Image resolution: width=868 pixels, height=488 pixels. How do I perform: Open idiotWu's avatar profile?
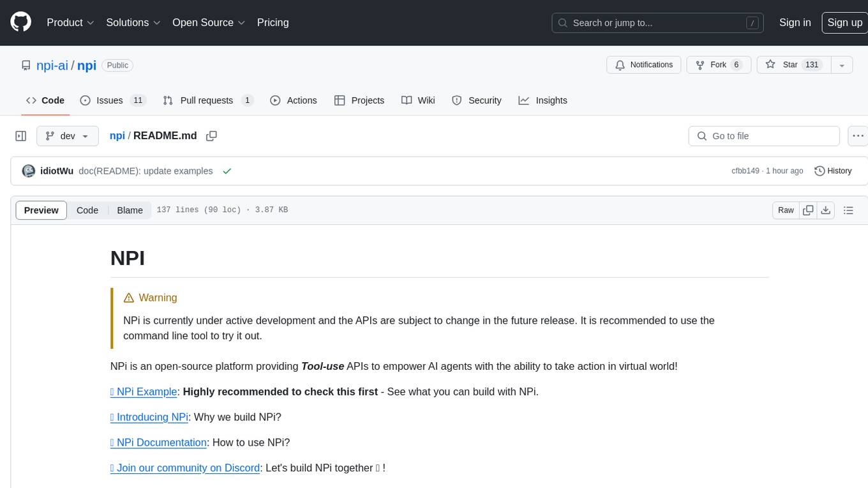28,171
